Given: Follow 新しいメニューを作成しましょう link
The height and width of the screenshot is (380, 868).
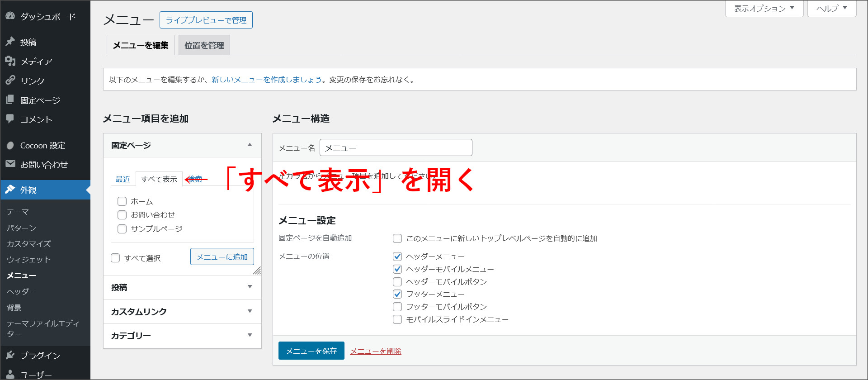Looking at the screenshot, I should click(x=267, y=80).
